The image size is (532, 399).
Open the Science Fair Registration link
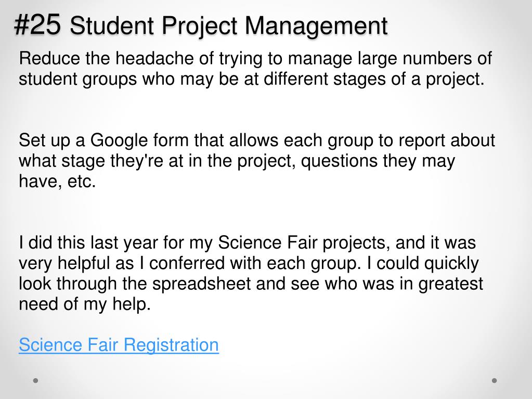point(119,345)
